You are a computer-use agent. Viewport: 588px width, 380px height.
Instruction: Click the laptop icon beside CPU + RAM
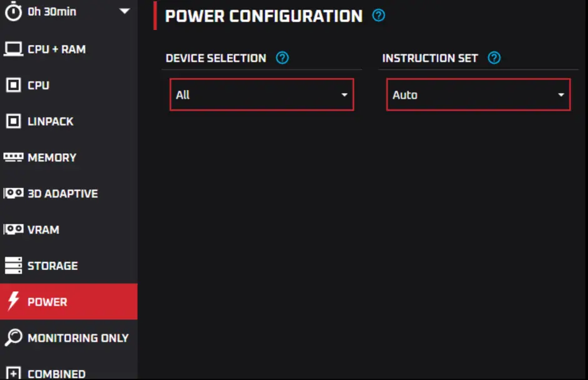pos(14,49)
